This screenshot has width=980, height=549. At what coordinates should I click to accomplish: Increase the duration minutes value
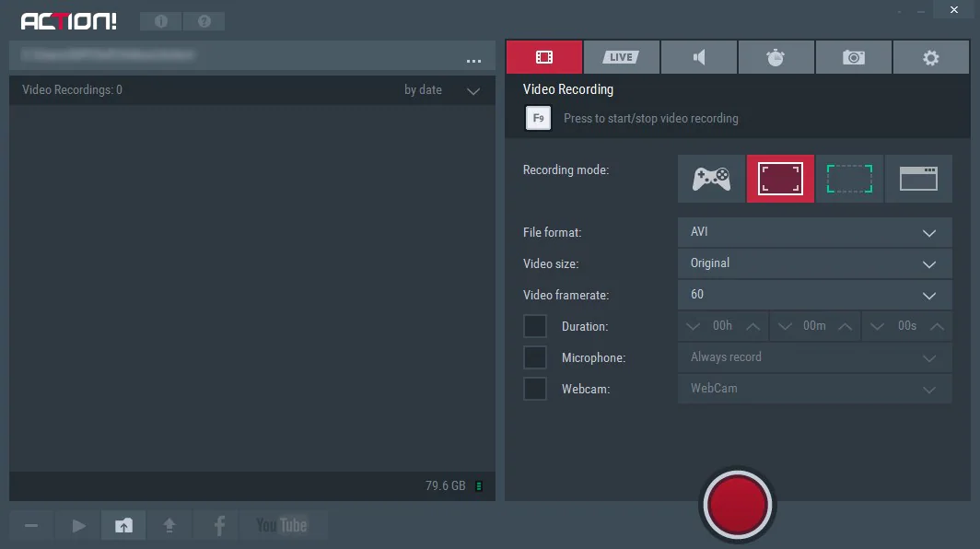[845, 326]
